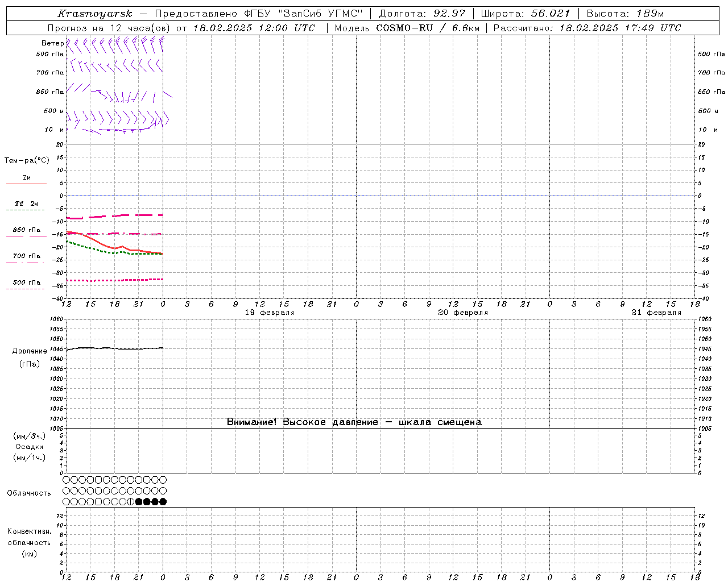
Task: Click the "Широта: 56.021" header value
Action: [x=526, y=14]
